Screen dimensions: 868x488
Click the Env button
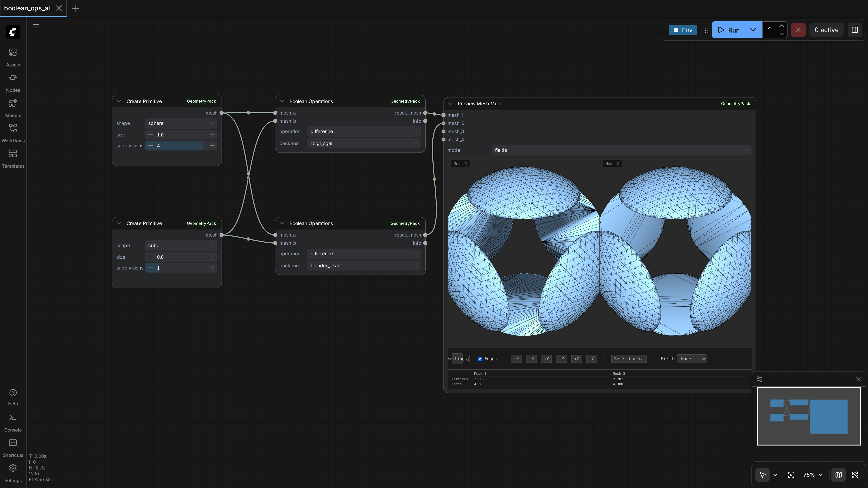683,30
